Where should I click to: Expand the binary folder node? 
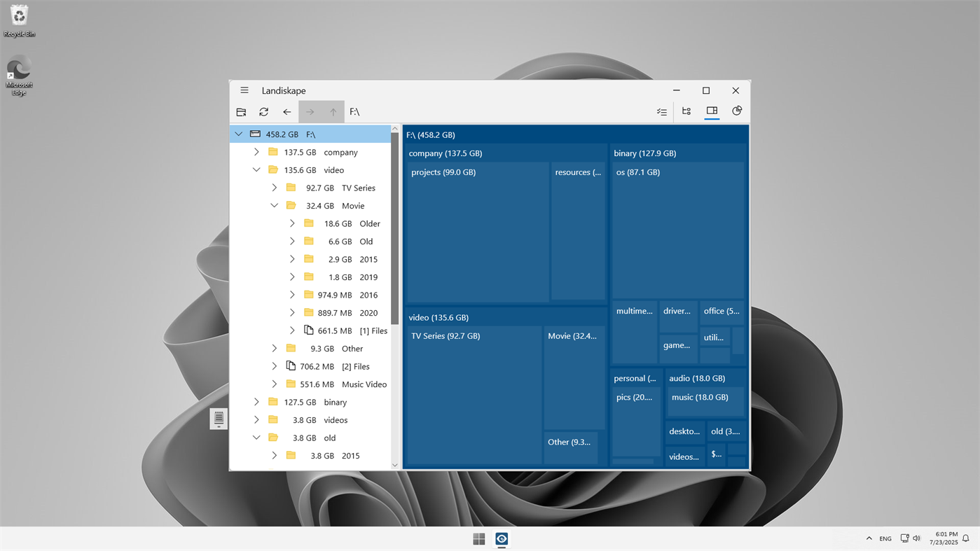256,402
